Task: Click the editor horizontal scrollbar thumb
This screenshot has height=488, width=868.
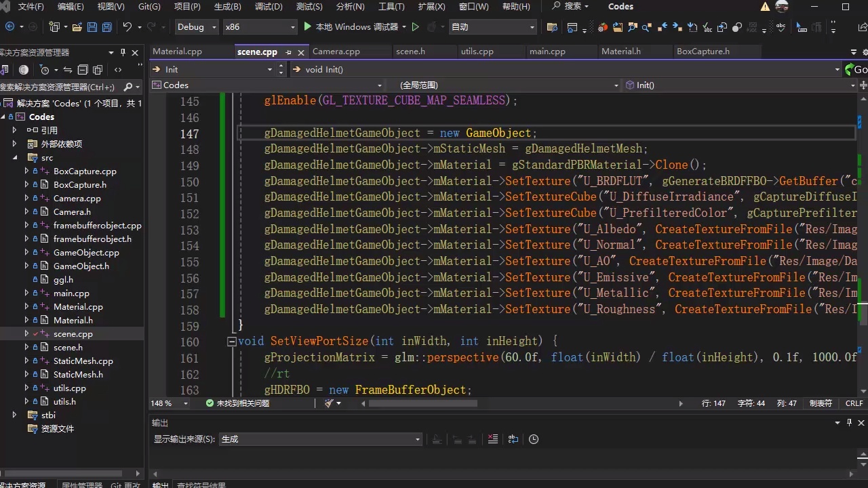Action: (x=422, y=403)
